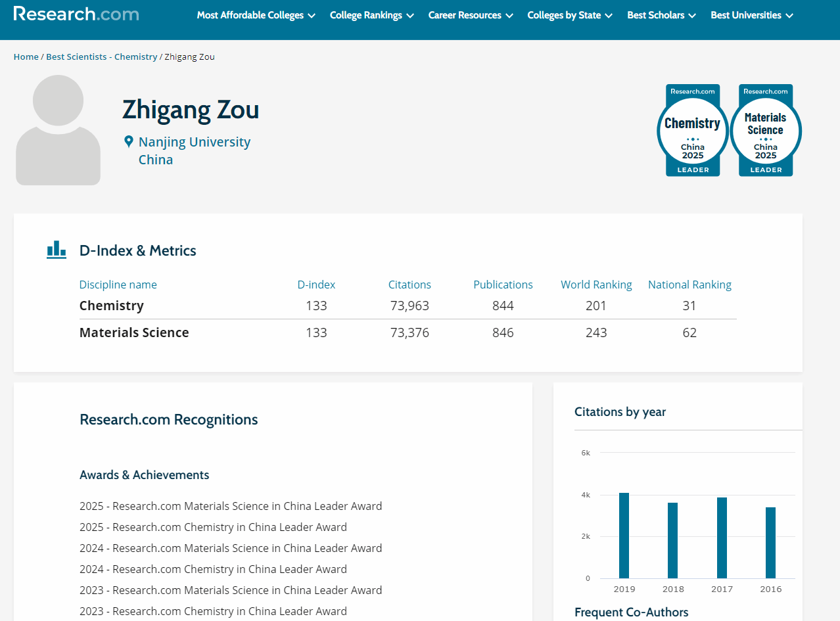Click the Nanjing University link
This screenshot has width=840, height=621.
click(195, 142)
